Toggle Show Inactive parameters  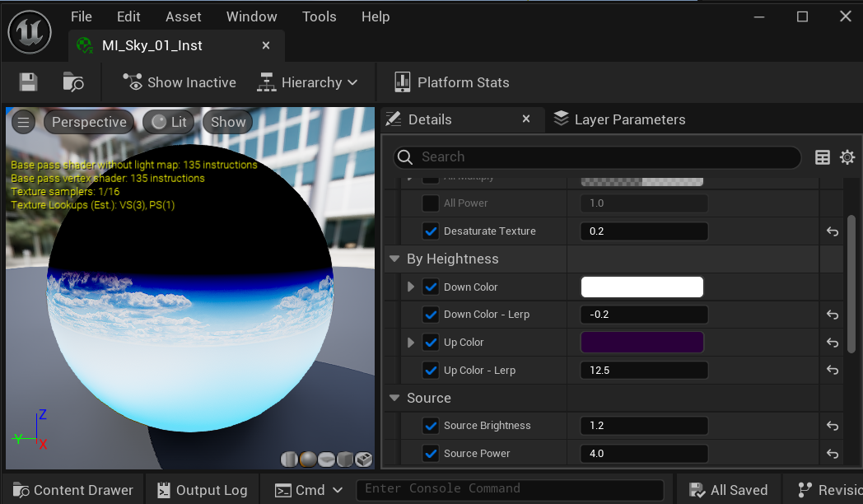tap(180, 82)
